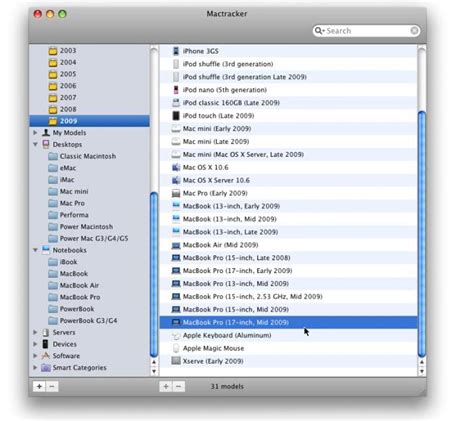Click the Mac OS X Server 10.6 icon

tap(176, 180)
